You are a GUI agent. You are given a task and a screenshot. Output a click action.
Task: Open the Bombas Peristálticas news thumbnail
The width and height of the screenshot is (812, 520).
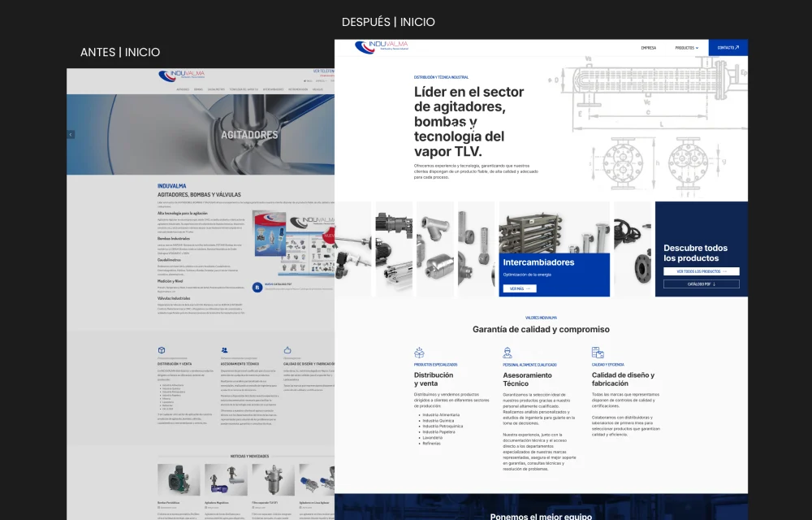tap(179, 479)
